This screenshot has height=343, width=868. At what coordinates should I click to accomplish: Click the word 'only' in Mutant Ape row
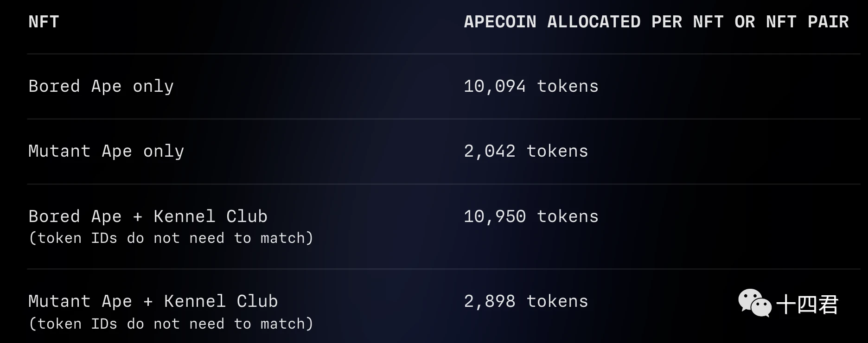coord(164,151)
